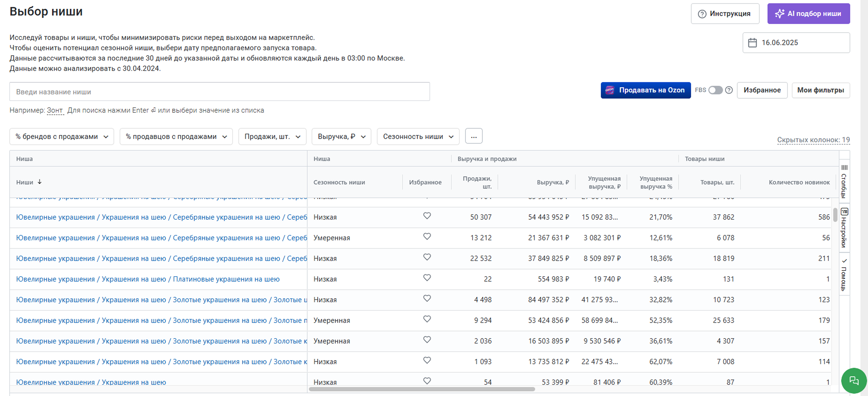Favorite the row with 2 036 sales
The width and height of the screenshot is (868, 396).
427,340
